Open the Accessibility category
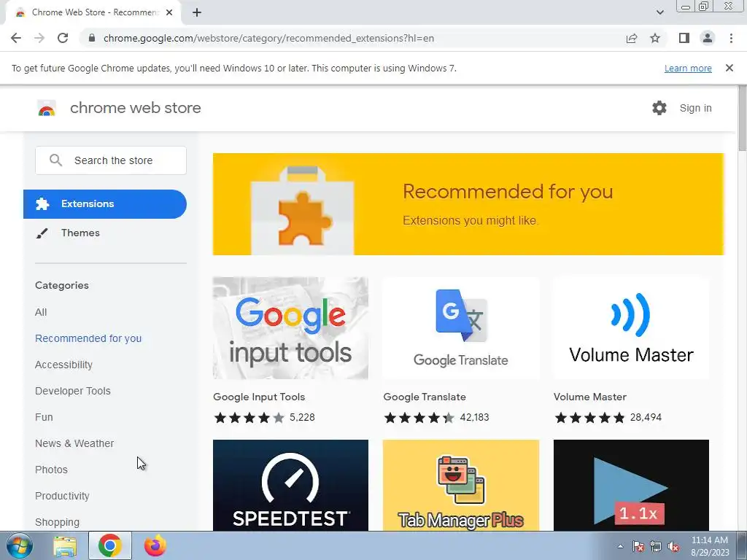 click(x=64, y=365)
